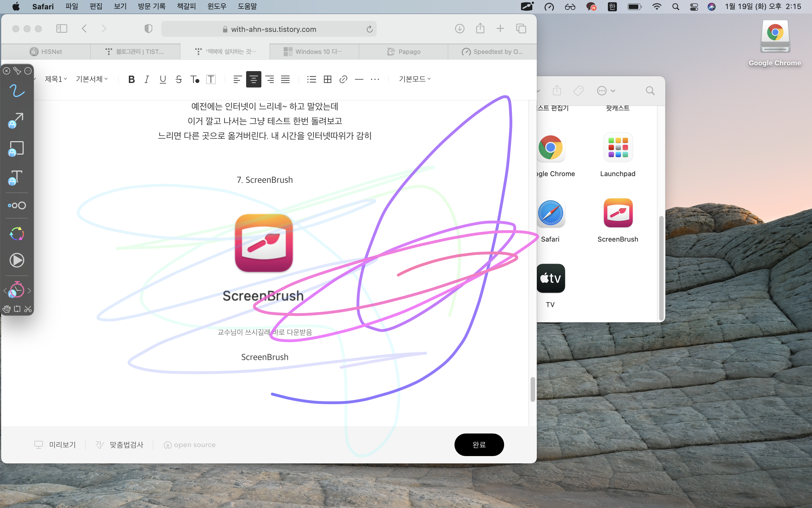Screen dimensions: 812x508
Task: Switch to the Papago tab
Action: (x=404, y=51)
